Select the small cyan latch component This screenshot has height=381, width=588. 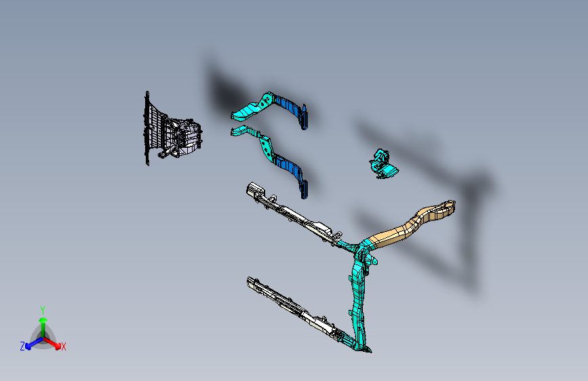[383, 164]
